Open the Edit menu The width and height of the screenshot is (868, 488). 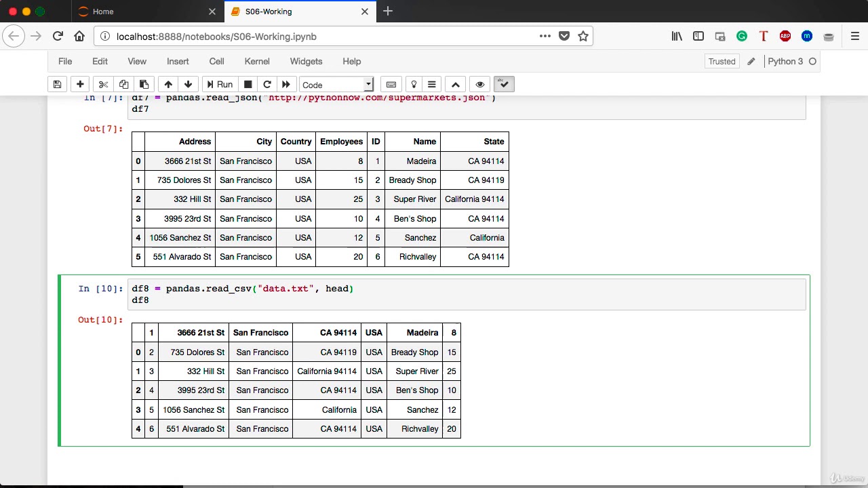pyautogui.click(x=100, y=61)
